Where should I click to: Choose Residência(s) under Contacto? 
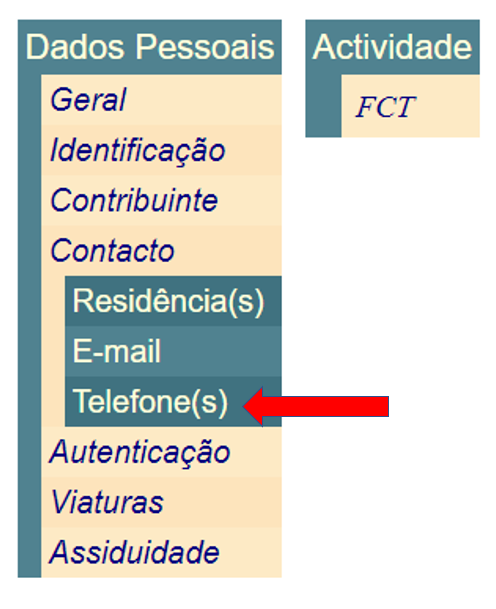(x=173, y=301)
